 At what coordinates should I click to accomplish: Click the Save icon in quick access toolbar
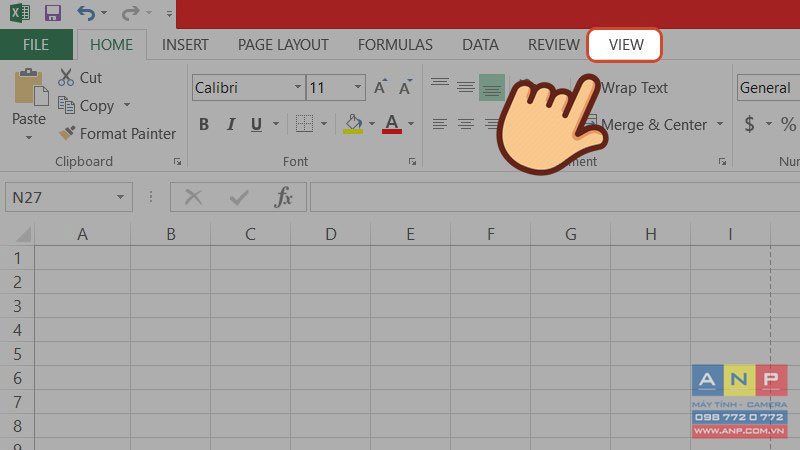pos(53,13)
